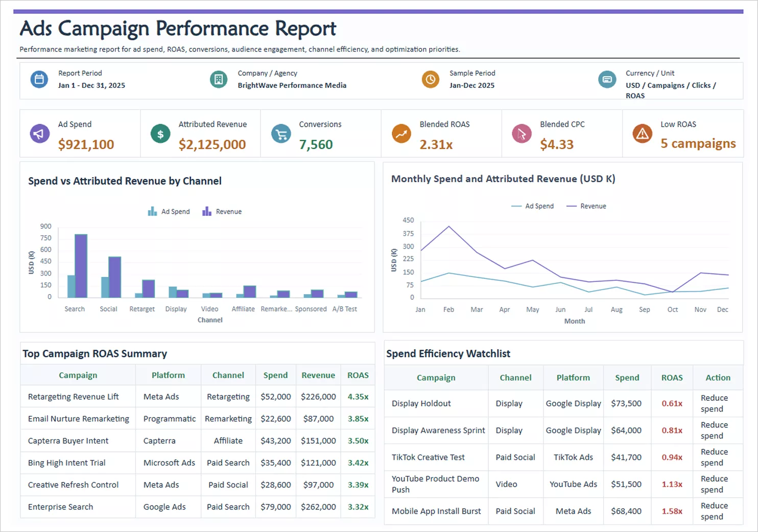Click the Retarget revenue bar in channel chart
The width and height of the screenshot is (758, 532).
149,289
